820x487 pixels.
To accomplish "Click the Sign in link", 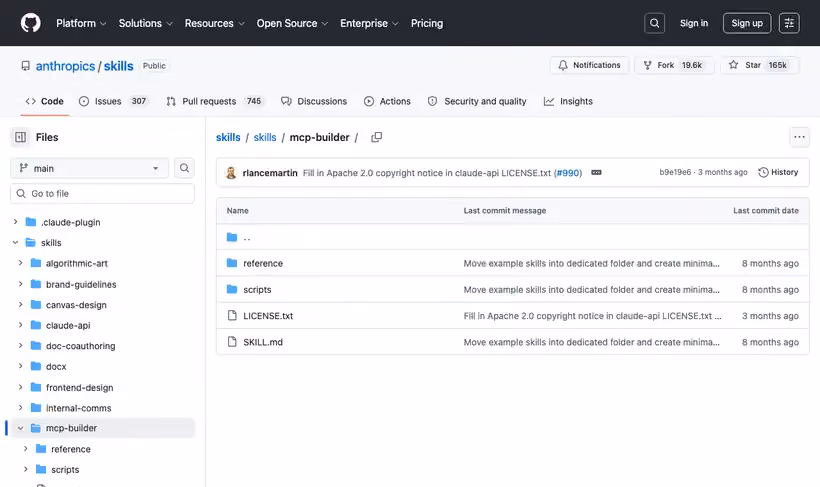I will pos(693,23).
